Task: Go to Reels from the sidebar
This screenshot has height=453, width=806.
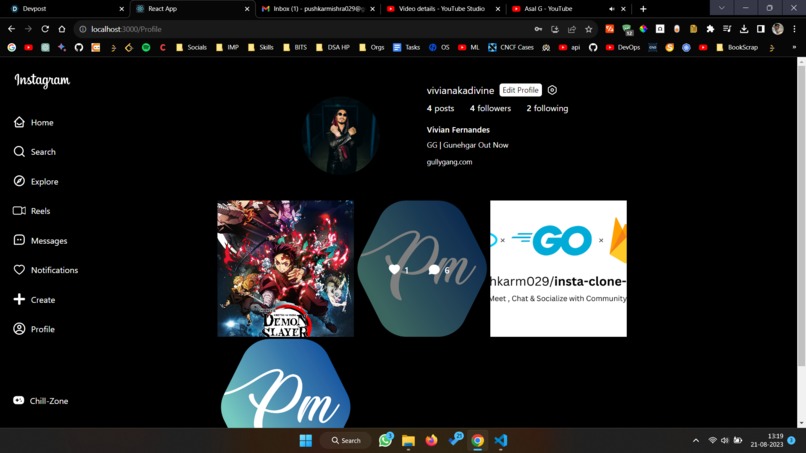Action: point(31,211)
